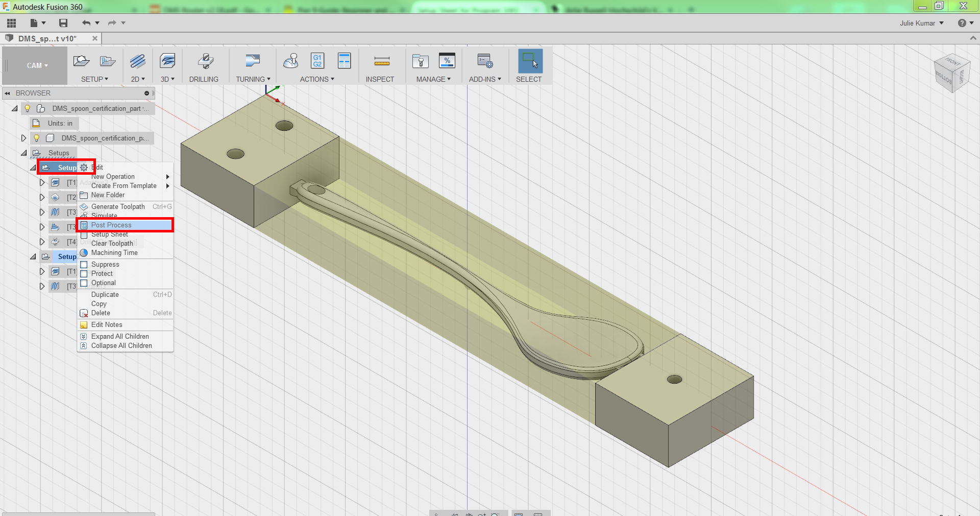Image resolution: width=980 pixels, height=516 pixels.
Task: Choose Generate Toolpath menu entry
Action: (125, 206)
